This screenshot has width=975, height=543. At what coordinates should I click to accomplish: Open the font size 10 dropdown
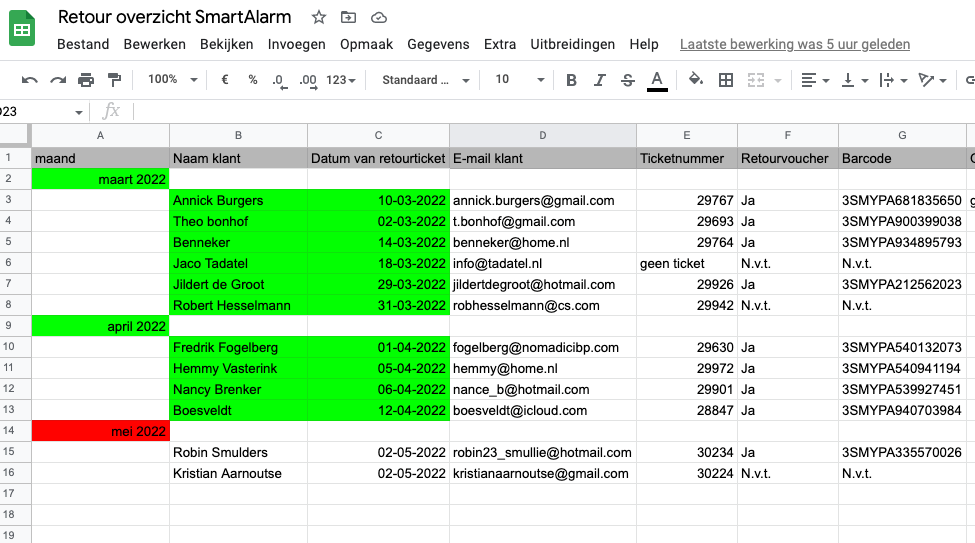pyautogui.click(x=520, y=80)
